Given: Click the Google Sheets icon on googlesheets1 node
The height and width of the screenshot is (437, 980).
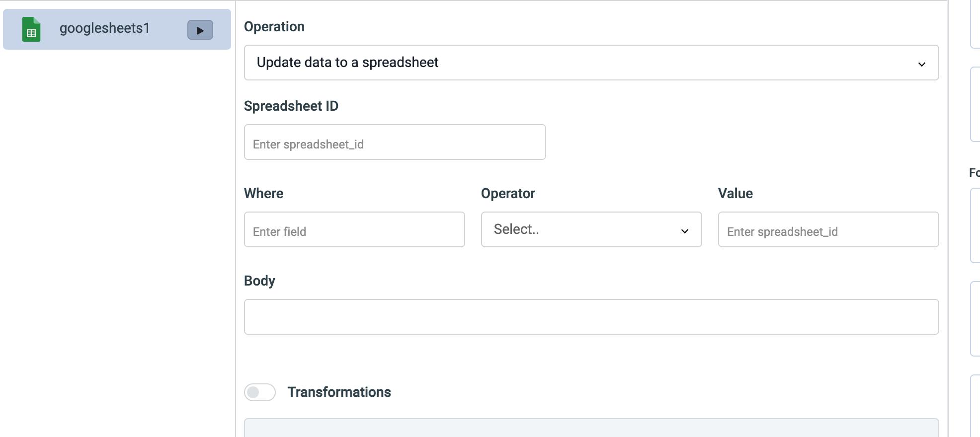Looking at the screenshot, I should pyautogui.click(x=31, y=29).
